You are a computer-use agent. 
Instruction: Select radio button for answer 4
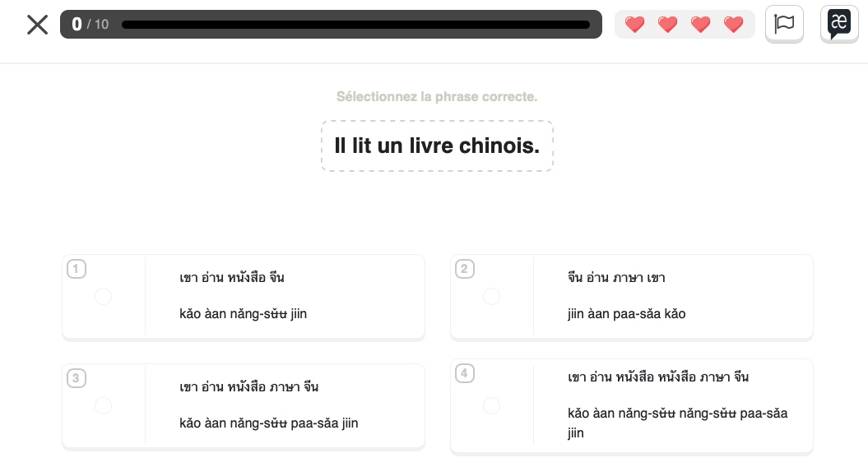[x=491, y=405]
